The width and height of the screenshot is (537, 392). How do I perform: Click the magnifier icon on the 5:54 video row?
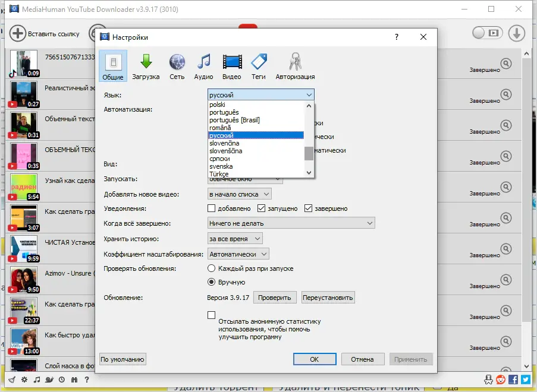(506, 187)
